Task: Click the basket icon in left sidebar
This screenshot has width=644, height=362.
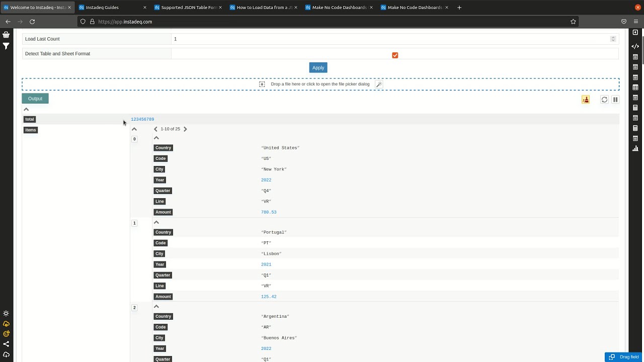Action: 6,35
